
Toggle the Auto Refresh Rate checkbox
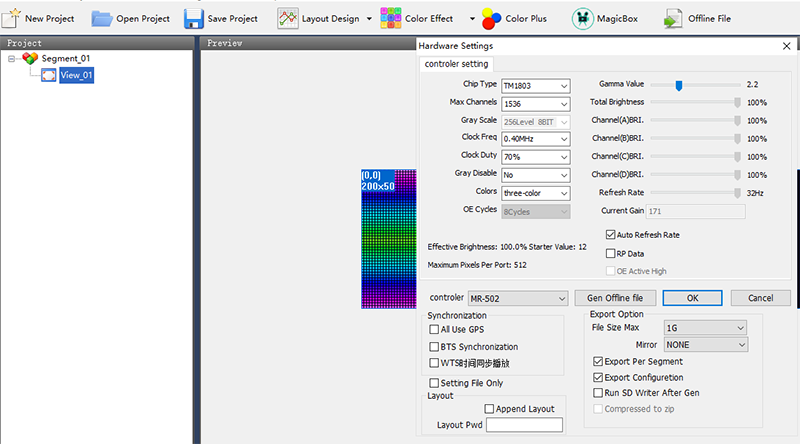(x=610, y=235)
